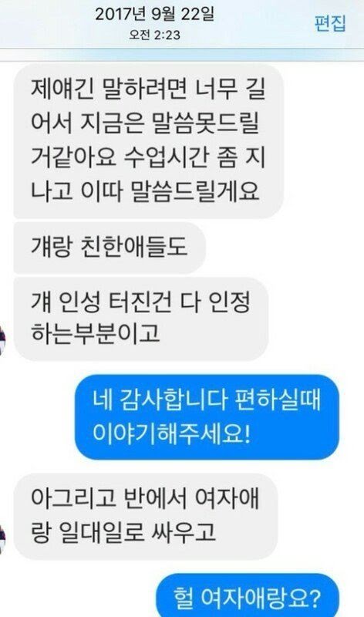Tap the 오전 2:23 timestamp

[154, 35]
